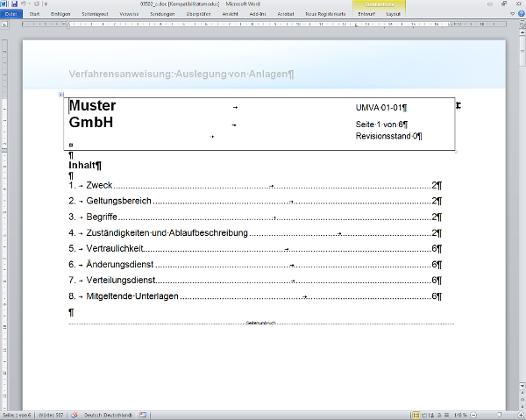The height and width of the screenshot is (420, 526).
Task: Select the Überprüfen ribbon tab
Action: [198, 15]
